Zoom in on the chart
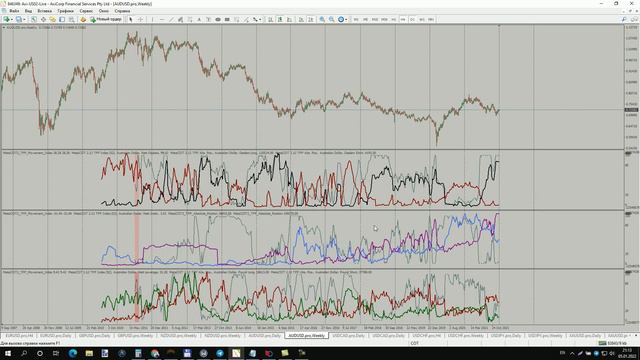Image resolution: width=640 pixels, height=360 pixels. (x=322, y=19)
